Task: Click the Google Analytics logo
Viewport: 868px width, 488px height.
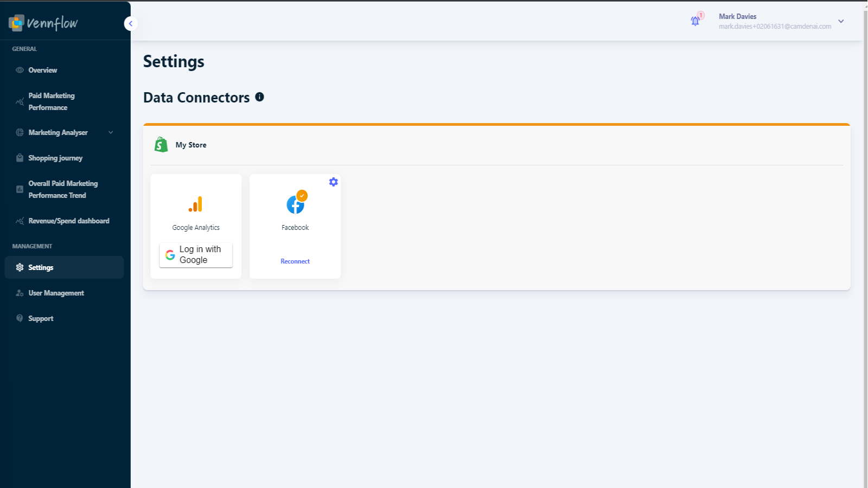Action: click(x=195, y=204)
